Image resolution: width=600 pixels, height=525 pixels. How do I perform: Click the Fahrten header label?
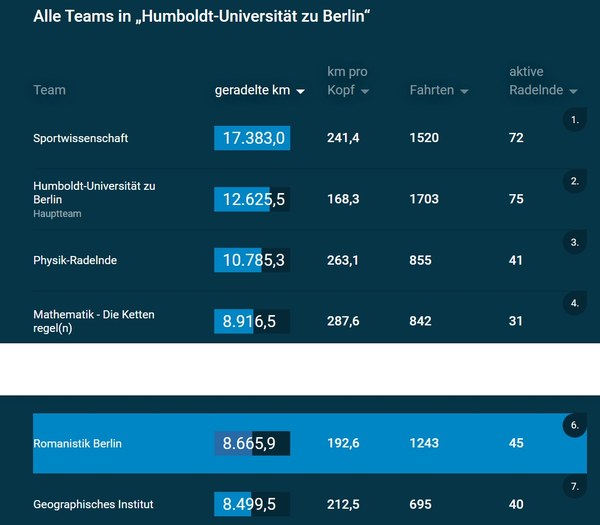(x=432, y=90)
